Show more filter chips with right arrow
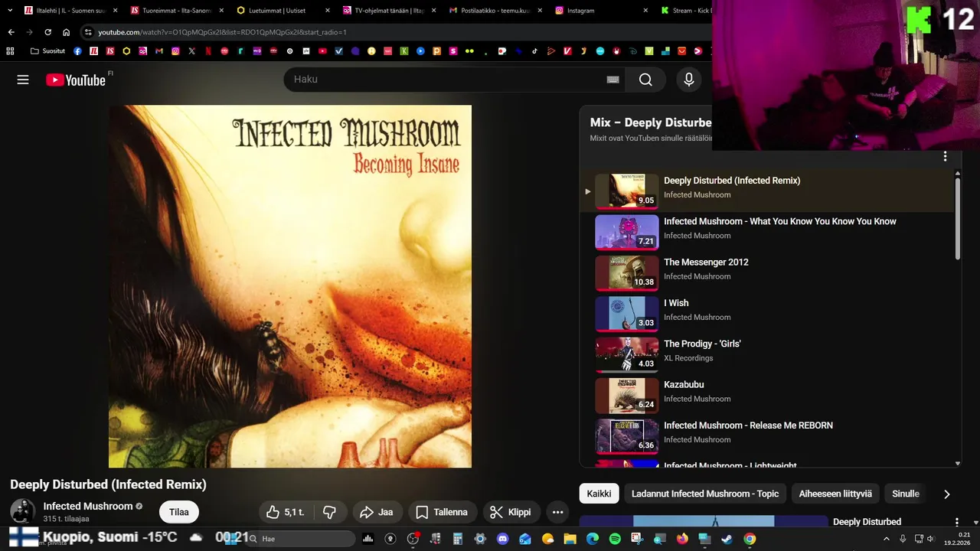The width and height of the screenshot is (980, 551). [946, 494]
